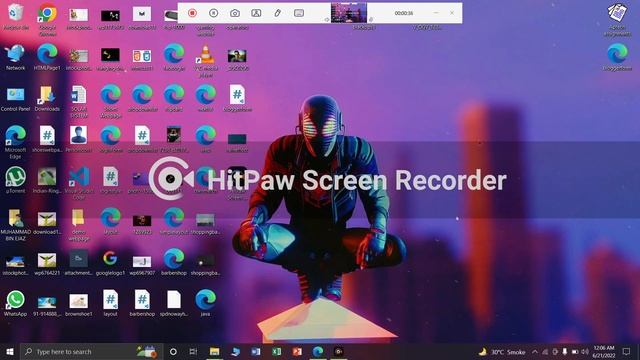Open the demo webpage folder icon
This screenshot has width=640, height=360.
click(79, 224)
